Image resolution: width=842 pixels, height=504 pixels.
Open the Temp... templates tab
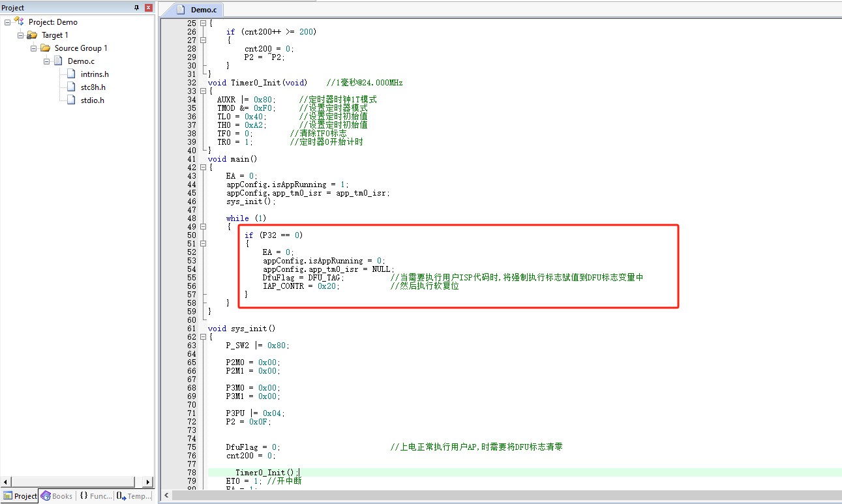134,496
